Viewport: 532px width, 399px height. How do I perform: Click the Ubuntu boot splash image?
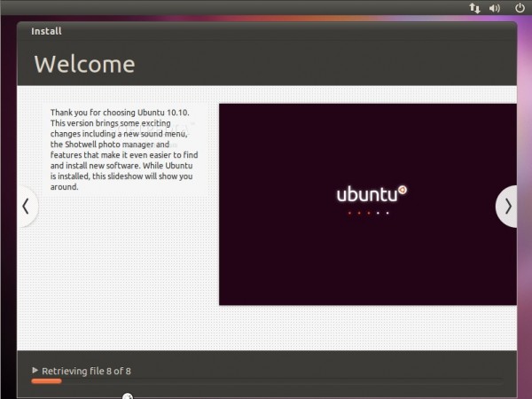click(x=368, y=204)
